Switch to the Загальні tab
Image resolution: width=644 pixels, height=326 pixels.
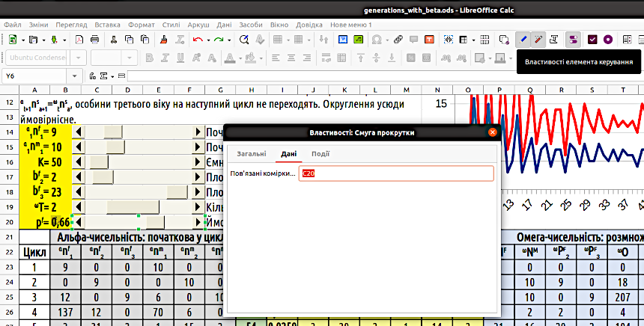point(251,154)
